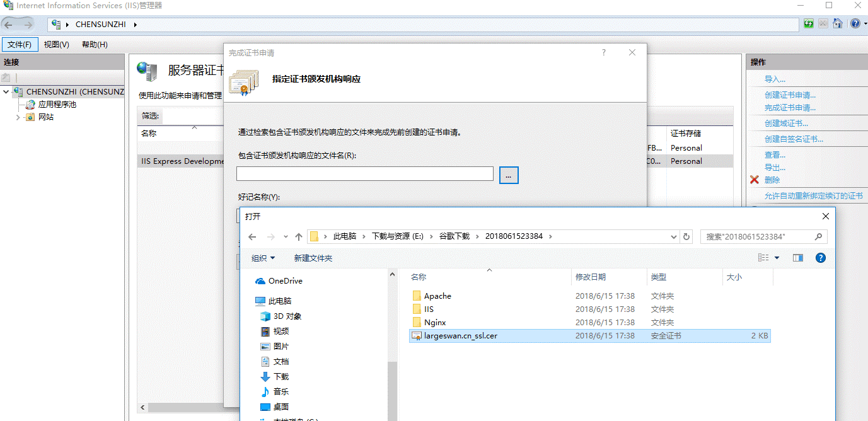868x421 pixels.
Task: Select 图片 in the navigation pane
Action: coord(275,347)
